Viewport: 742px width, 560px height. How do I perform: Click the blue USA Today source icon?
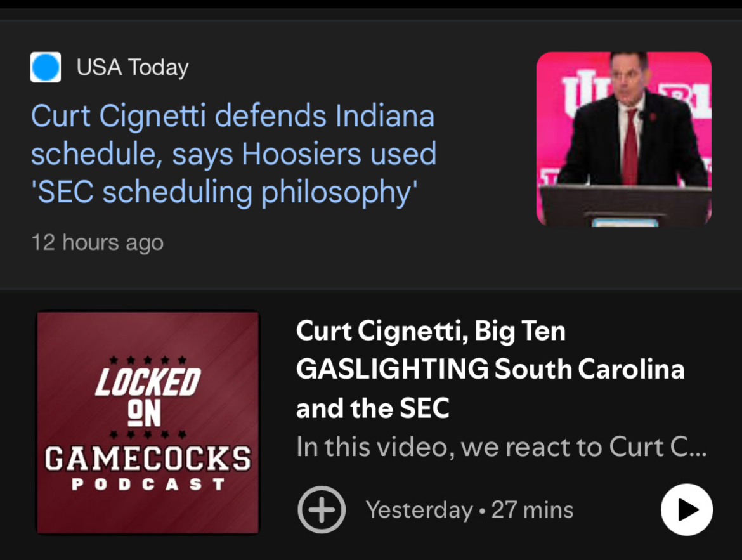[x=46, y=67]
